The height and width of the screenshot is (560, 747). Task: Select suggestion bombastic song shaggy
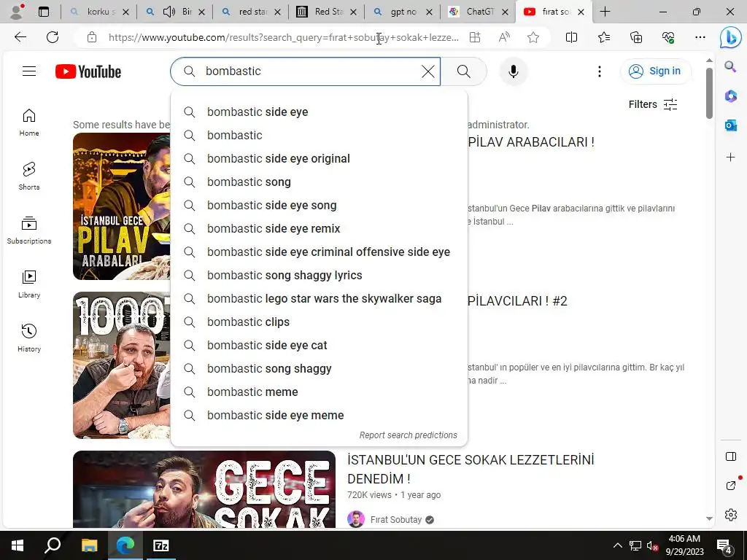(x=319, y=368)
